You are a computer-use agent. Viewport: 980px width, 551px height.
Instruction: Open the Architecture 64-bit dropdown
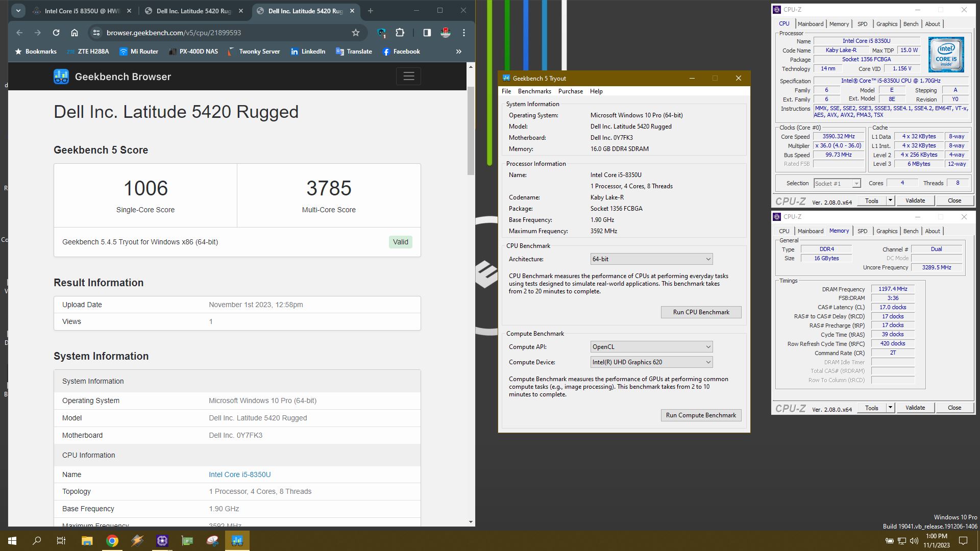651,259
